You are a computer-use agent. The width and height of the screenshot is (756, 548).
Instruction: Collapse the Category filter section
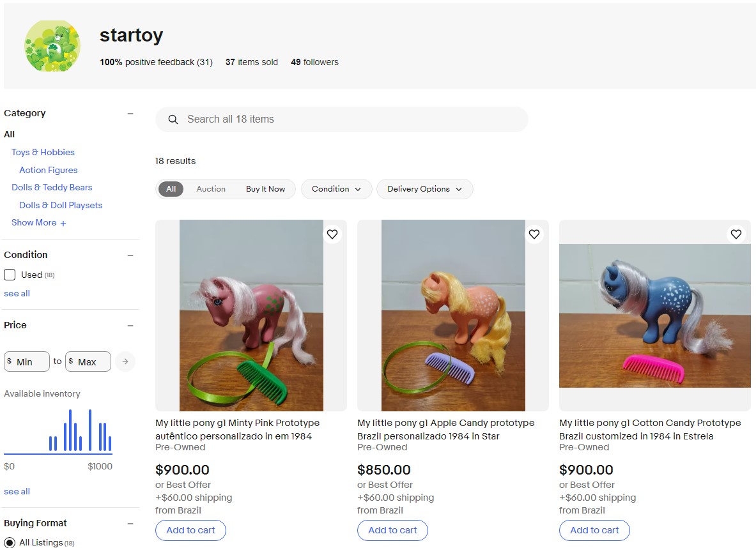[x=130, y=114]
